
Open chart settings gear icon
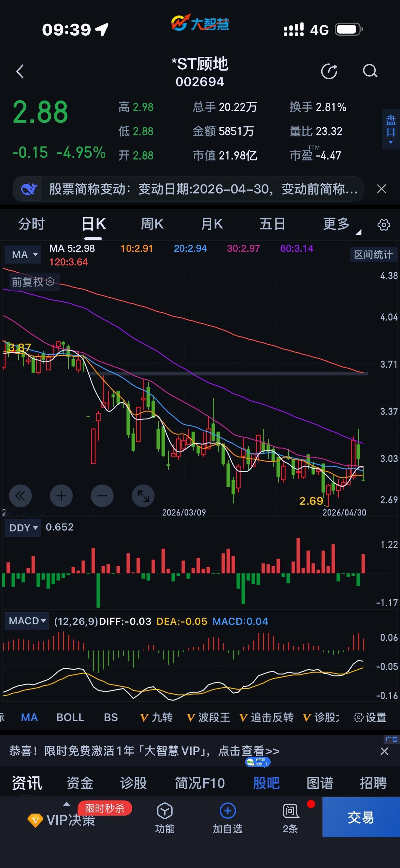[x=384, y=224]
